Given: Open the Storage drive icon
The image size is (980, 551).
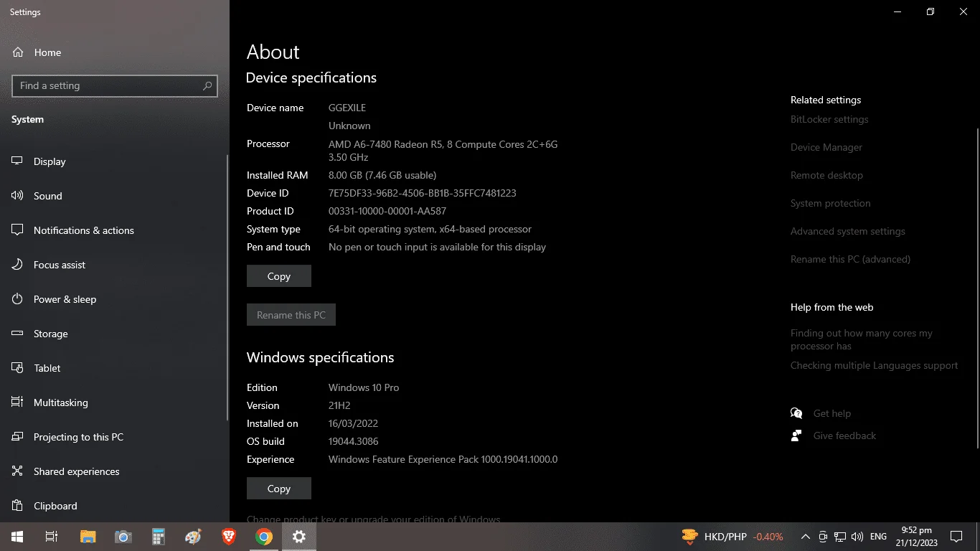Looking at the screenshot, I should [x=18, y=334].
